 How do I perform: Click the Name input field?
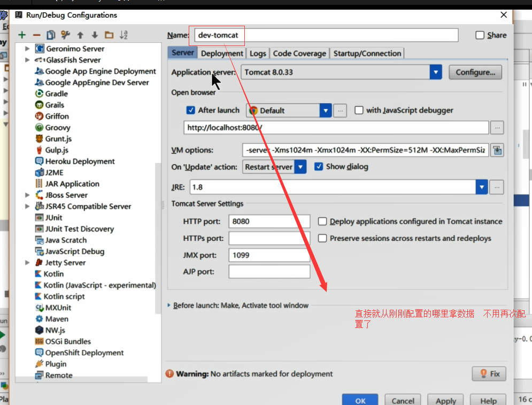pos(326,35)
